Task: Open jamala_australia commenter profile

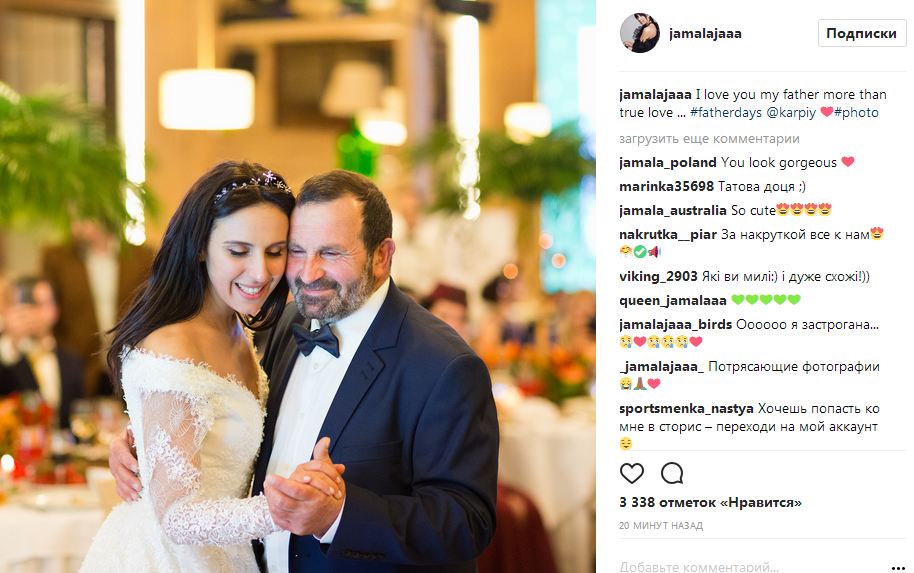Action: click(x=673, y=210)
